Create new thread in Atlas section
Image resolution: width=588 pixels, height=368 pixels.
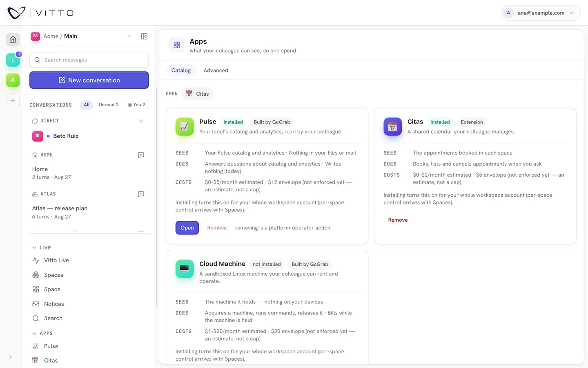[x=141, y=194]
